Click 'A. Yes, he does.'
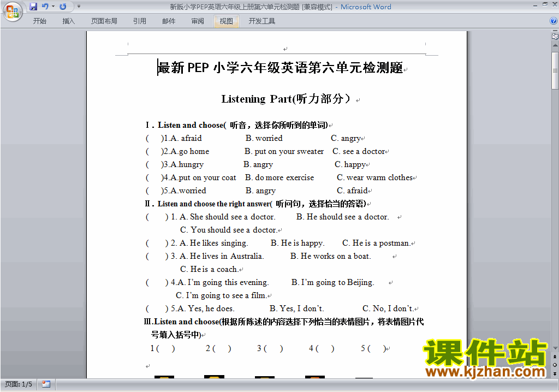The image size is (559, 392). 206,308
